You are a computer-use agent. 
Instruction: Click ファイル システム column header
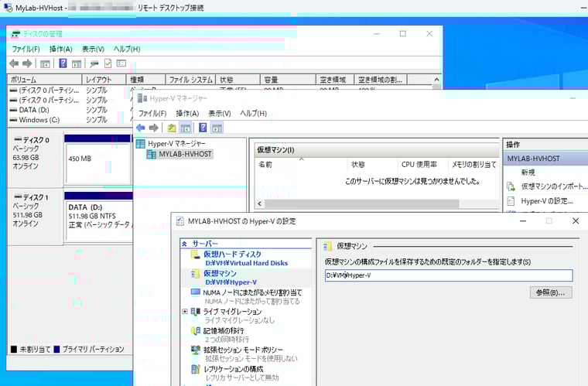[x=190, y=80]
